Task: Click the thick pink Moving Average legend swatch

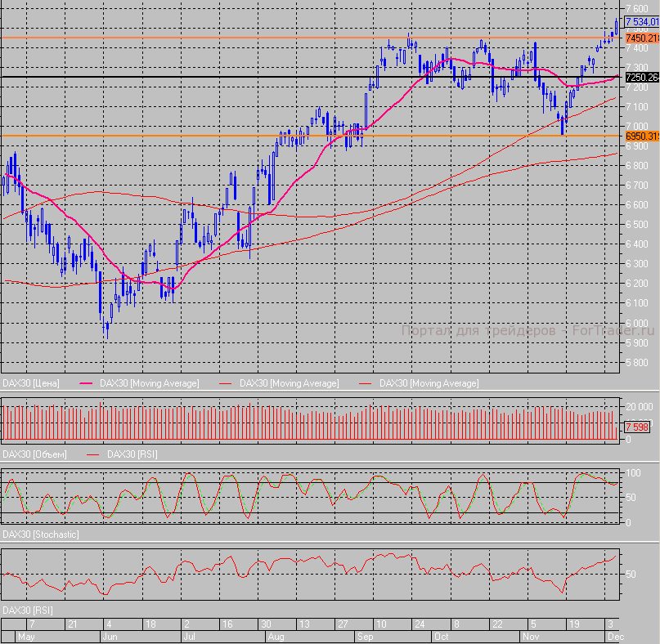Action: point(86,383)
